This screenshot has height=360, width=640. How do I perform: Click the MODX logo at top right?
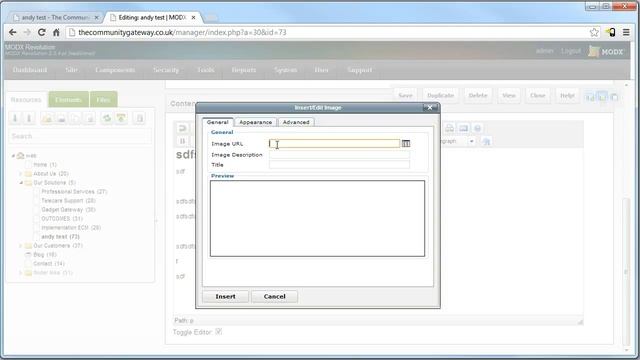click(606, 51)
